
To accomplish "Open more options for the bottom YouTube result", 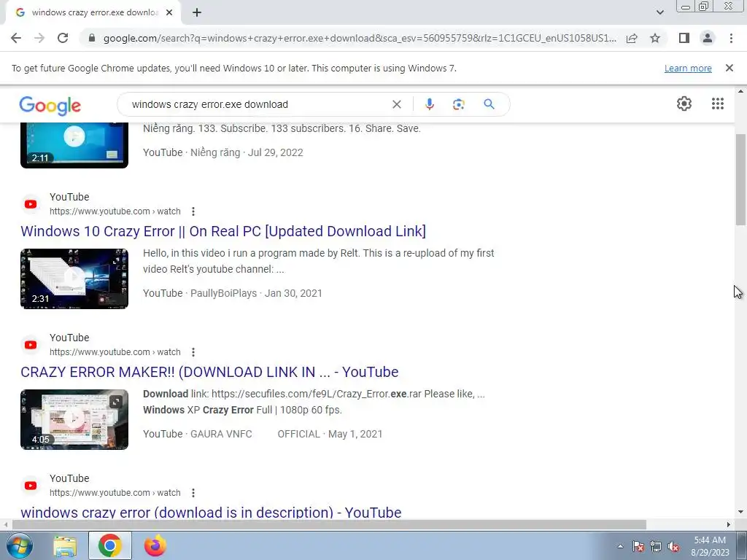I will [x=193, y=493].
